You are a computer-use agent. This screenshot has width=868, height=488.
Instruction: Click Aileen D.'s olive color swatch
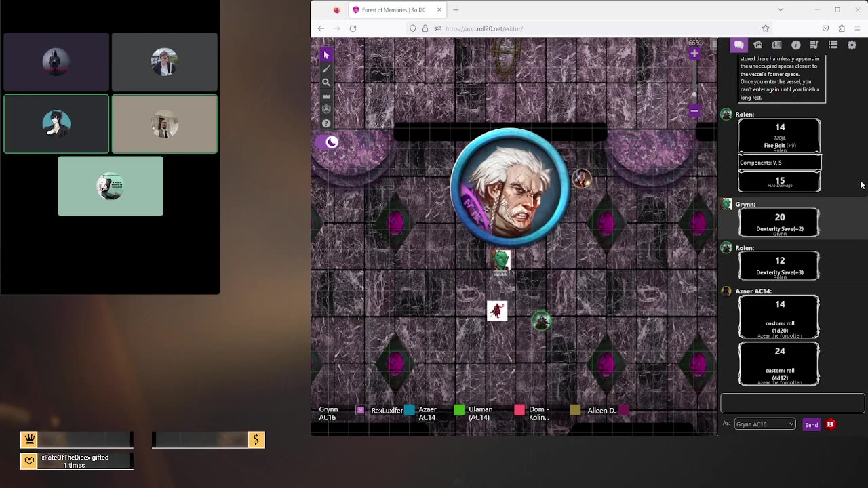point(575,410)
